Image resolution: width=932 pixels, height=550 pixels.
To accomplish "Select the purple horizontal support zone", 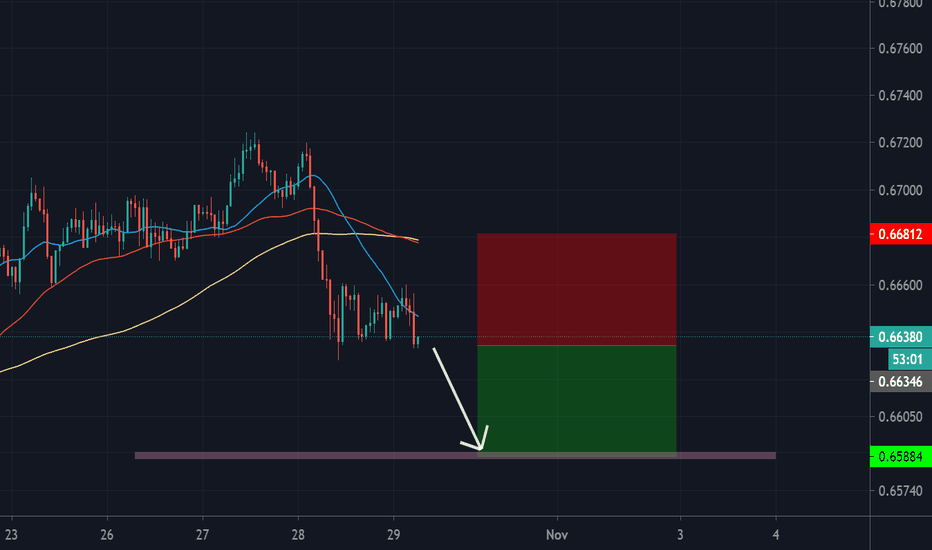I will tap(455, 455).
